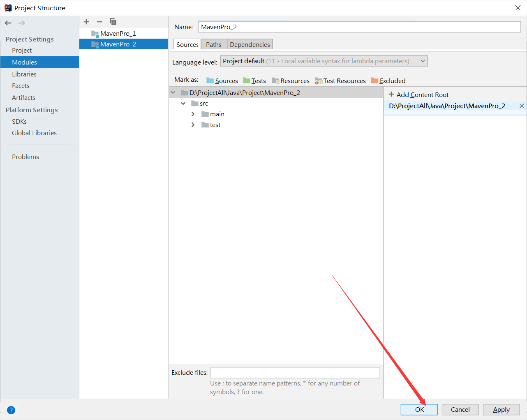Close the Project Structure dialog
This screenshot has height=420, width=527.
(x=518, y=8)
